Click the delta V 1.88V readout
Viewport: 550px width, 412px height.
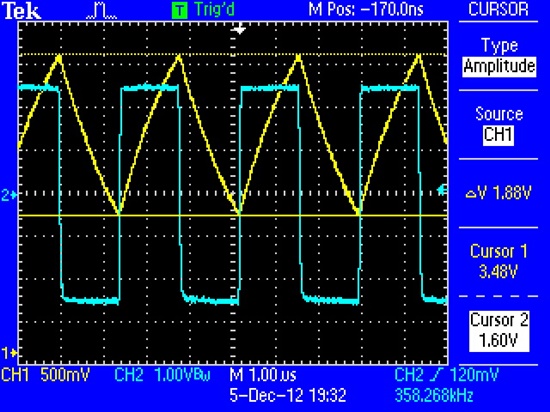pyautogui.click(x=498, y=193)
